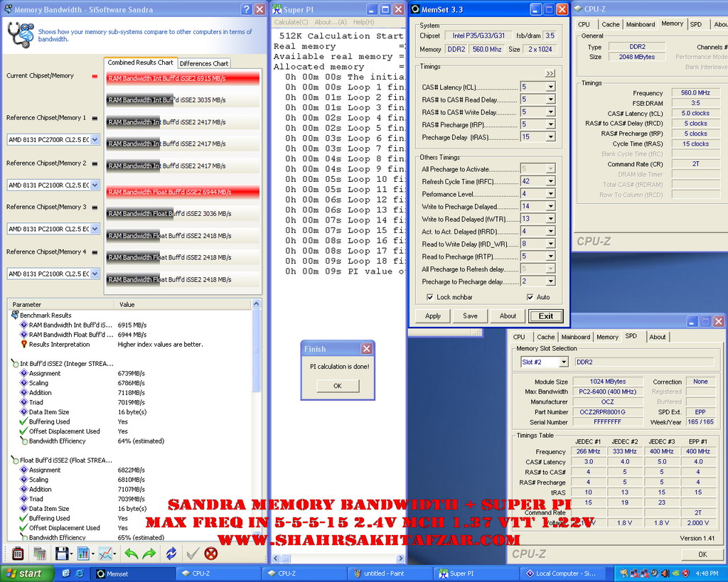728x582 pixels.
Task: Open the Refresh Cycle Time (tRFC) dropdown
Action: 550,181
